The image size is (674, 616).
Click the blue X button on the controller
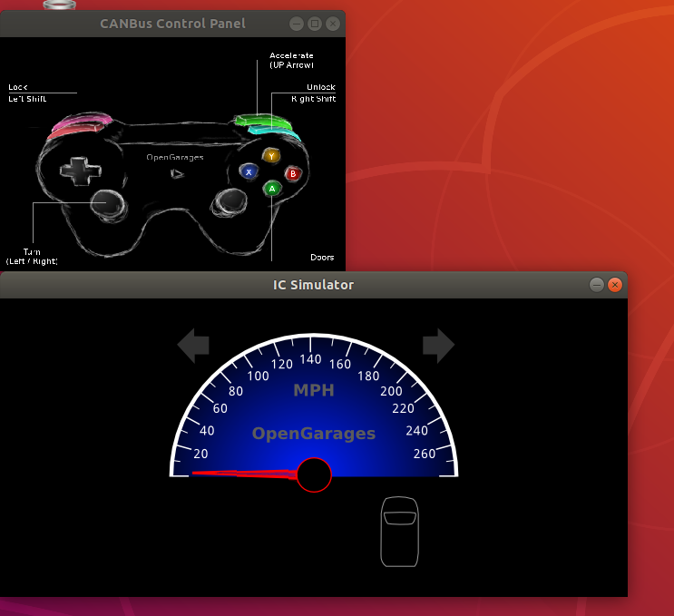click(x=249, y=172)
